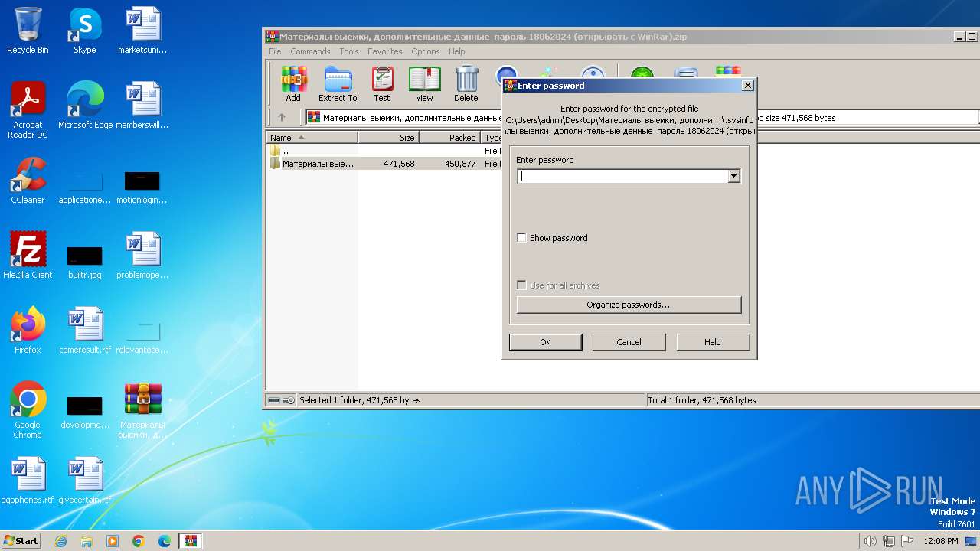Select the Google Chrome desktop shortcut
This screenshot has width=980, height=551.
(28, 410)
